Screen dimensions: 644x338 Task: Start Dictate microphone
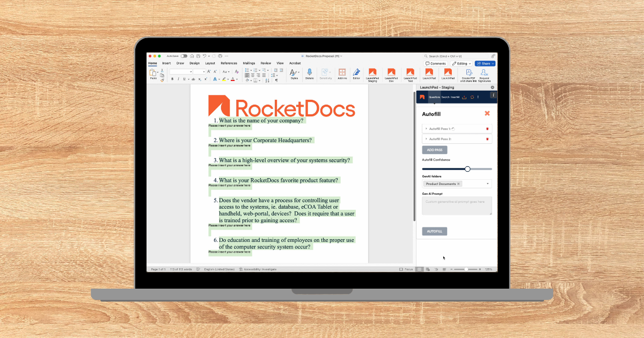[x=310, y=74]
